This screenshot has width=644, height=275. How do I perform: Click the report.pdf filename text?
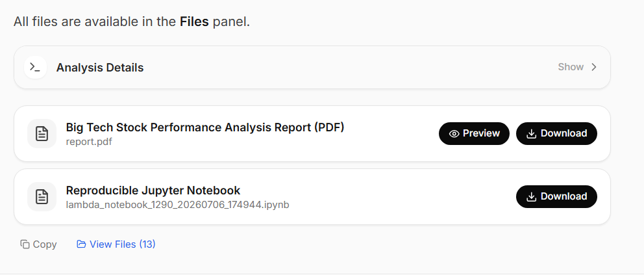tap(89, 142)
